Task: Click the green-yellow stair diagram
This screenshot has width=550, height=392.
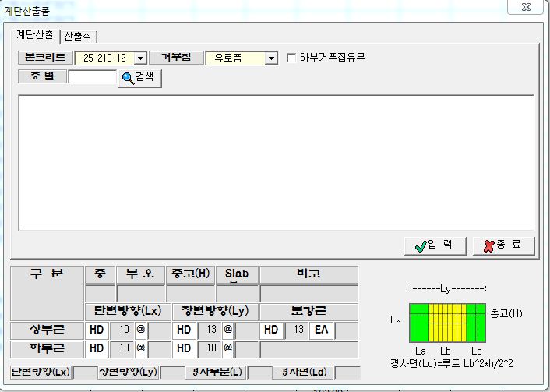Action: point(447,323)
